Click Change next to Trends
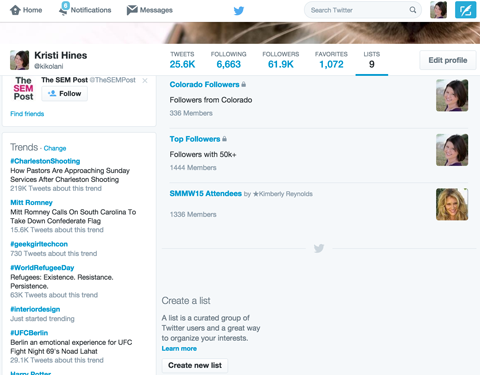This screenshot has width=480, height=375. point(55,148)
